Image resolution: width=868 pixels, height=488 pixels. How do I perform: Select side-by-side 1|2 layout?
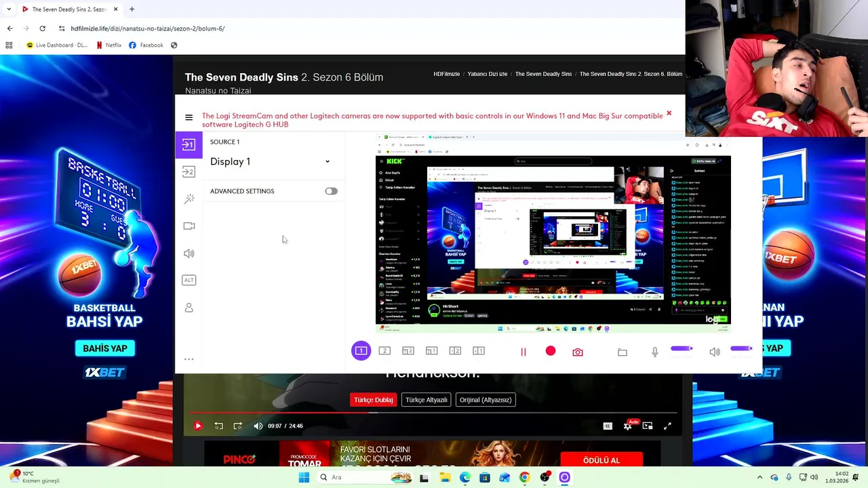[455, 351]
